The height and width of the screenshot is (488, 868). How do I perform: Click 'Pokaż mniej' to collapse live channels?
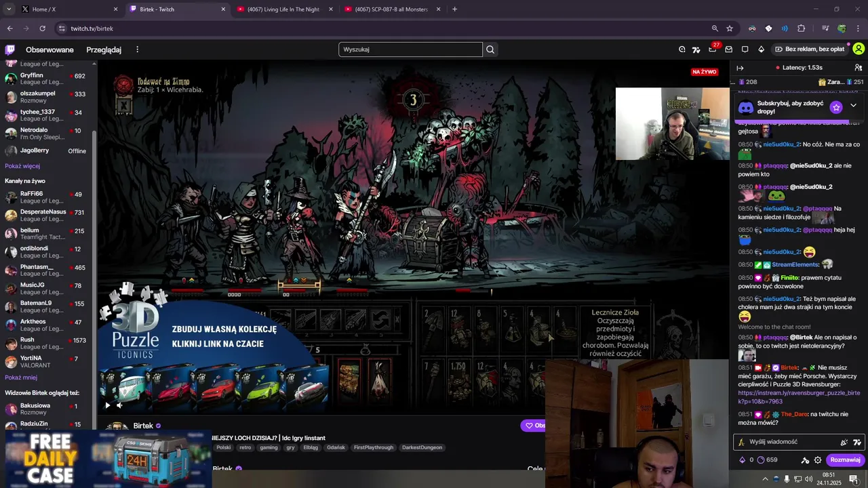click(x=21, y=378)
